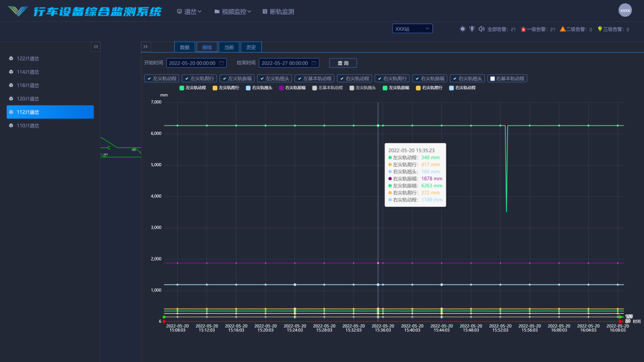Click the orange level-two warning triangle icon
Screen dimensions: 644x362
coord(563,29)
